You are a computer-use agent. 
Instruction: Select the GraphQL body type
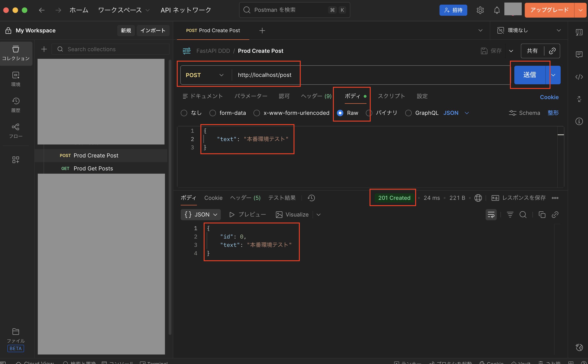tap(408, 113)
